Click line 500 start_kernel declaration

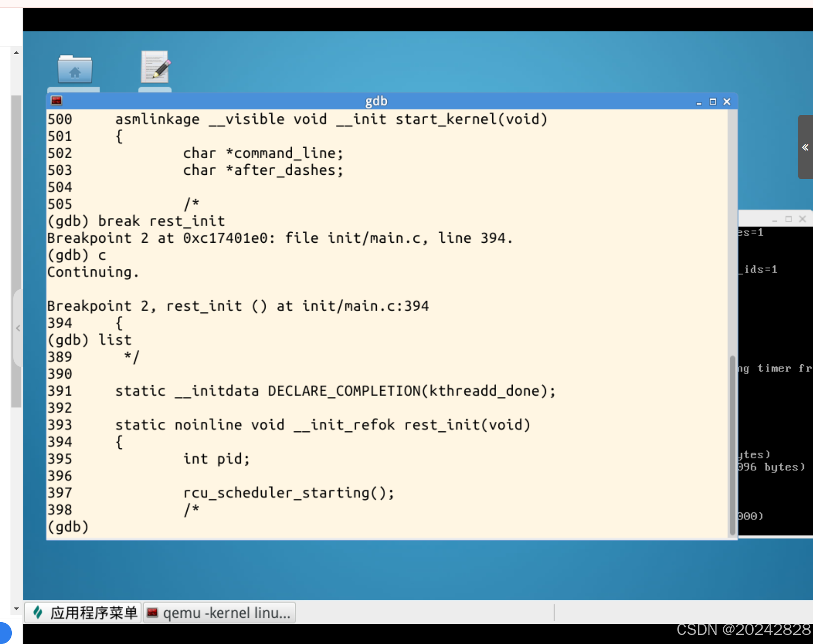coord(297,119)
